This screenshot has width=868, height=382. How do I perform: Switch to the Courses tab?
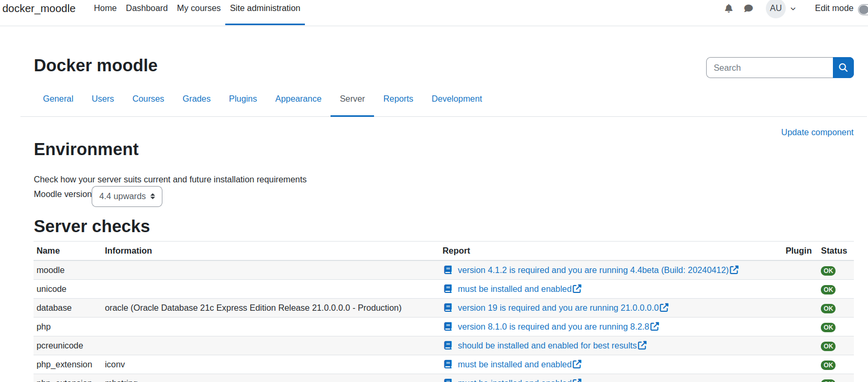[148, 99]
